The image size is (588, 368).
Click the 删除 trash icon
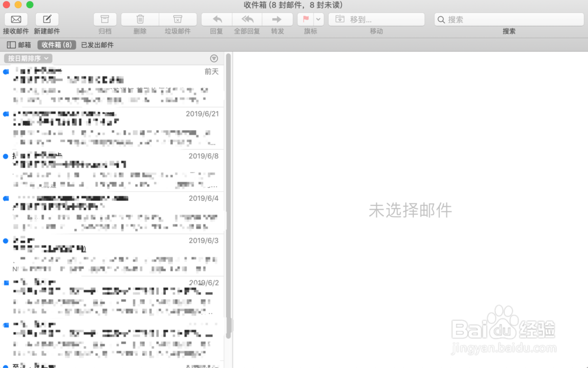tap(140, 19)
